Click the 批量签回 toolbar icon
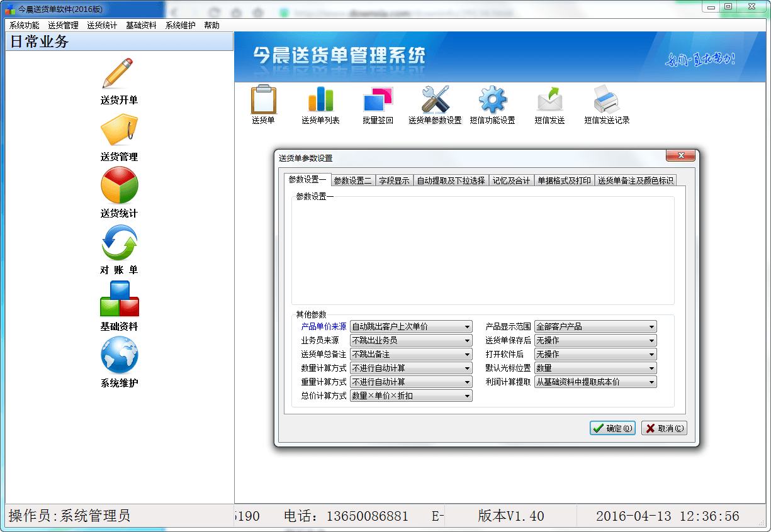Screen dimensions: 771x532 378,101
